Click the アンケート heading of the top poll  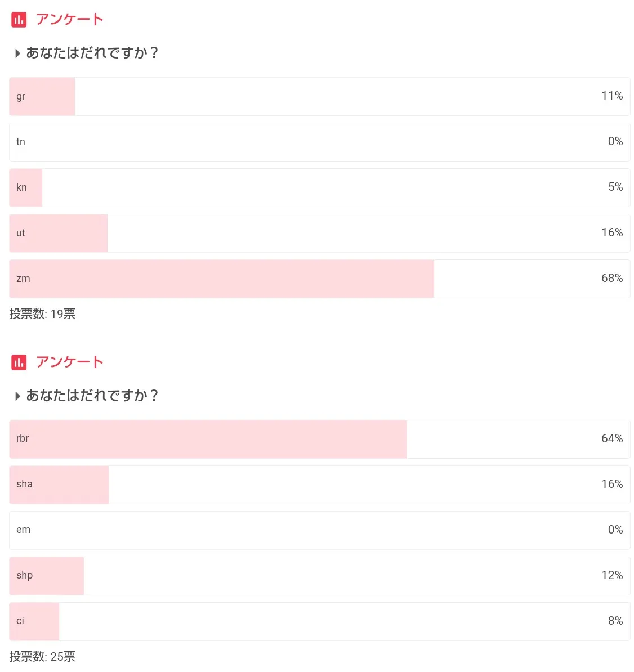(x=69, y=20)
